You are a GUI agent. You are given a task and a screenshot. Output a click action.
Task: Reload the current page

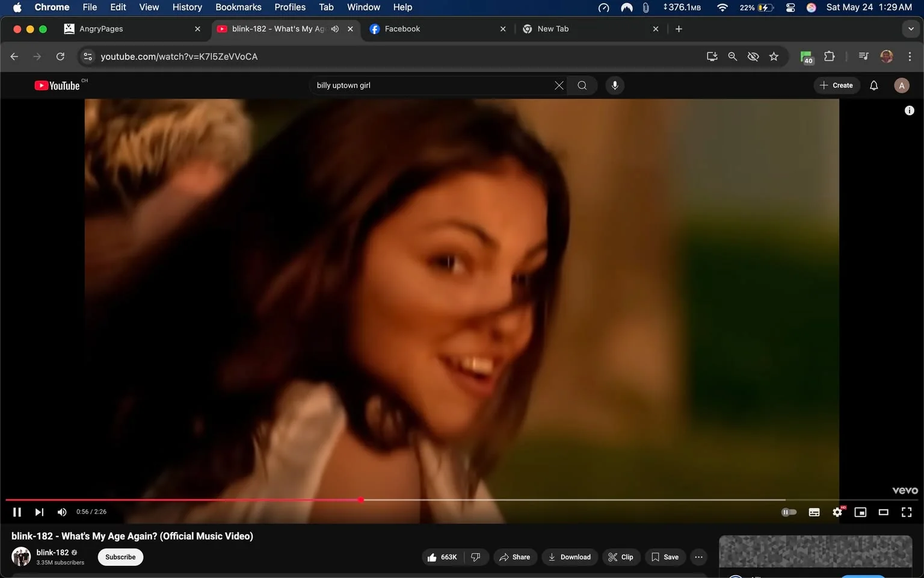click(x=60, y=57)
